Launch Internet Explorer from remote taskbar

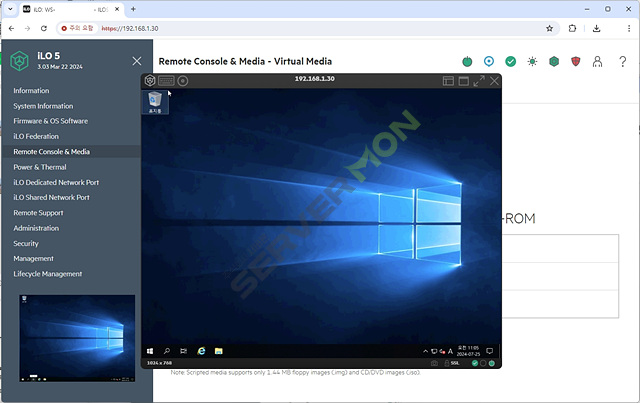point(201,351)
